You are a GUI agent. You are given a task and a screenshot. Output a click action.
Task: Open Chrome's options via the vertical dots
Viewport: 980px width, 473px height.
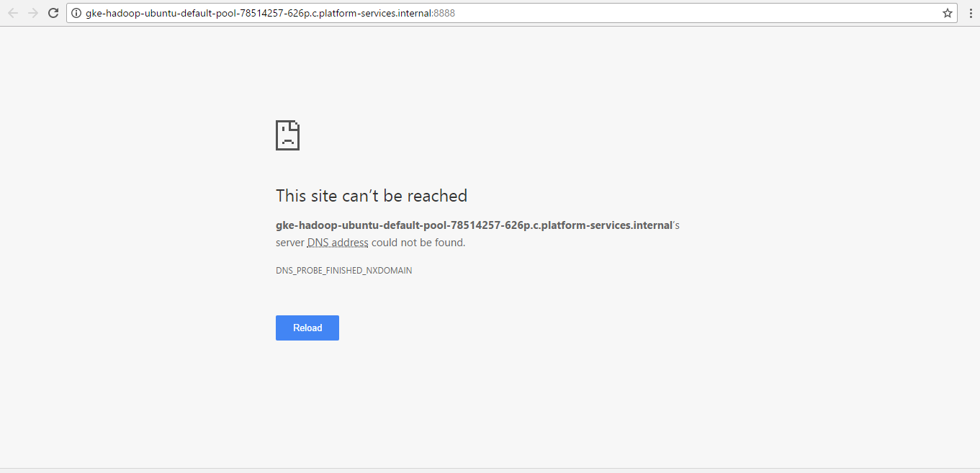pyautogui.click(x=970, y=12)
